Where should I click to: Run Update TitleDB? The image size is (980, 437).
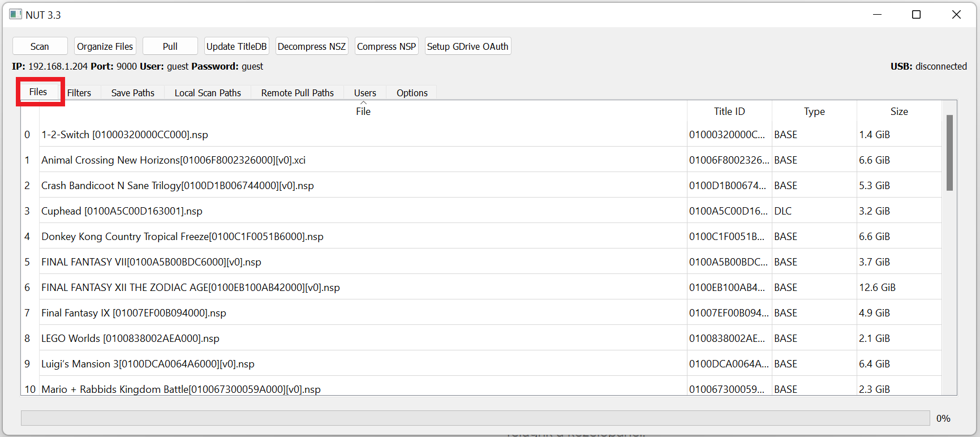click(x=237, y=46)
